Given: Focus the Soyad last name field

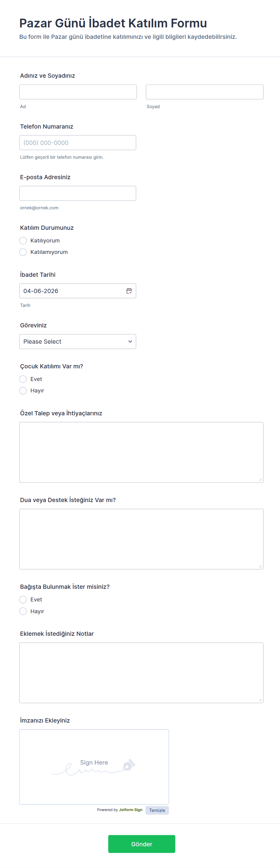Looking at the screenshot, I should [204, 92].
